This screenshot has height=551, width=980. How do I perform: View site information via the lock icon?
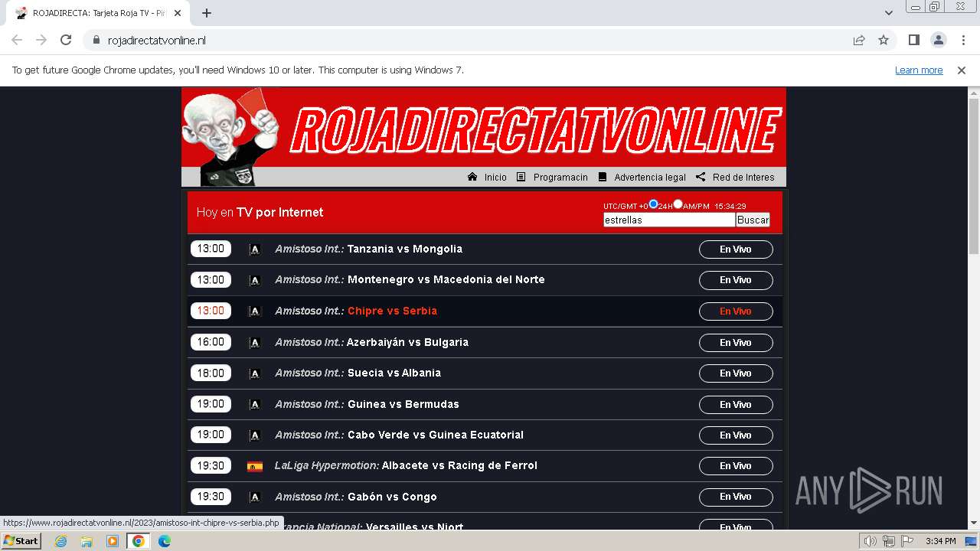[96, 41]
